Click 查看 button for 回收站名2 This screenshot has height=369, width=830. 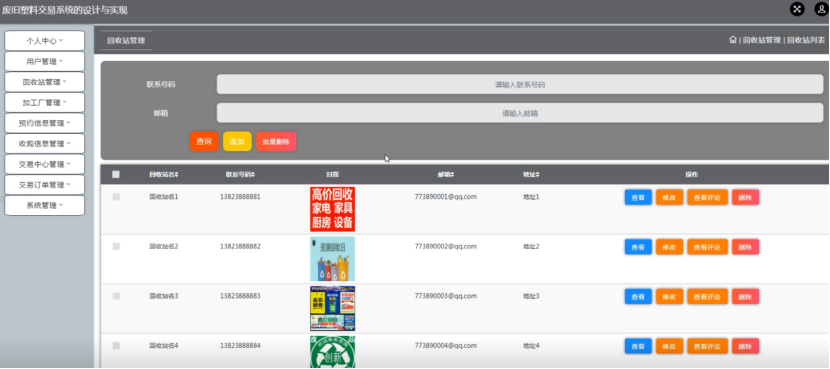tap(638, 247)
